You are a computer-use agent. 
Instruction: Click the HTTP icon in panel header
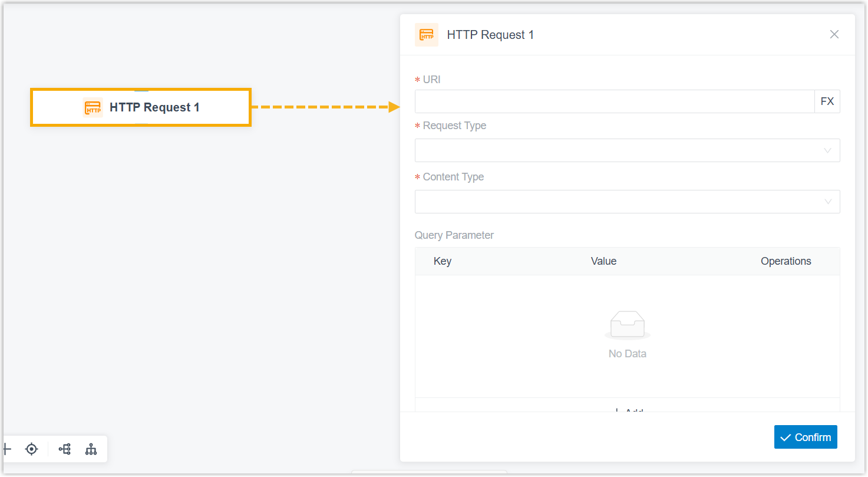click(427, 35)
